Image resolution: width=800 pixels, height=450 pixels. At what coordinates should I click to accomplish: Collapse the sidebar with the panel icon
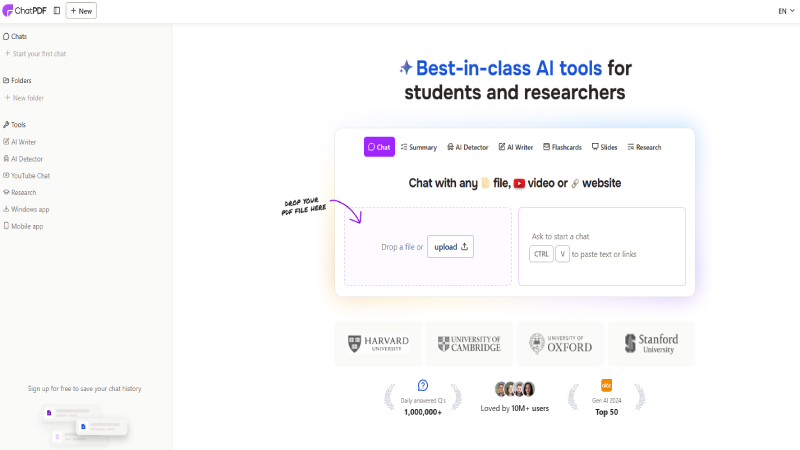pyautogui.click(x=57, y=11)
